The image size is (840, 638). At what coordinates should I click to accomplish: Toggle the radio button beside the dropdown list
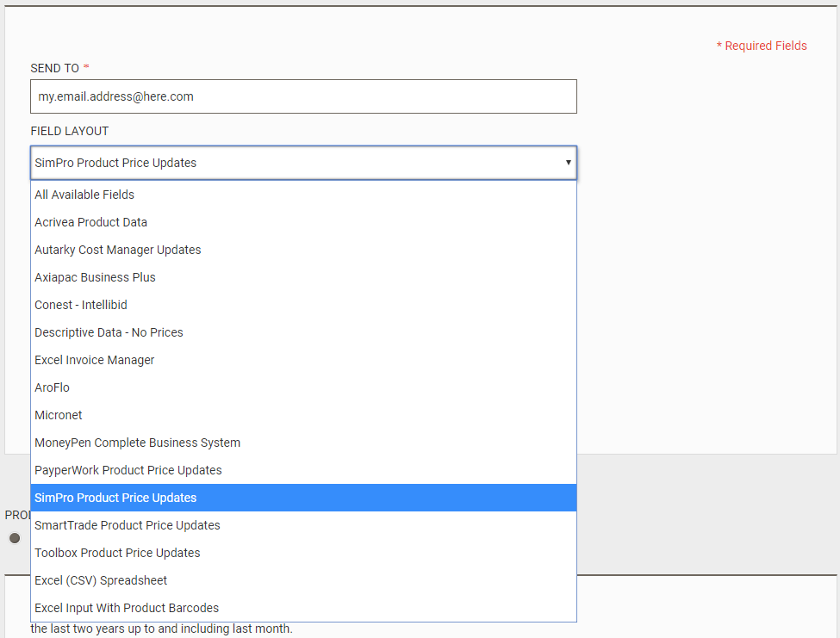pos(15,538)
